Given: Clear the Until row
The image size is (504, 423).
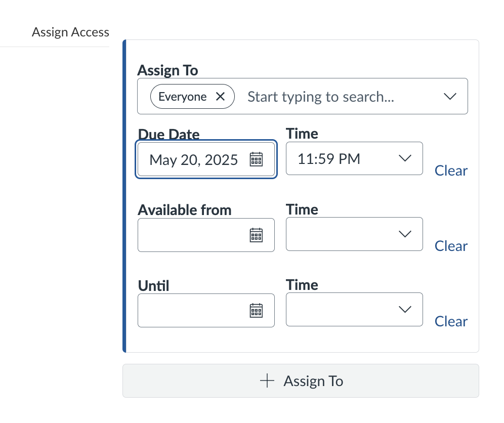Looking at the screenshot, I should (x=451, y=322).
